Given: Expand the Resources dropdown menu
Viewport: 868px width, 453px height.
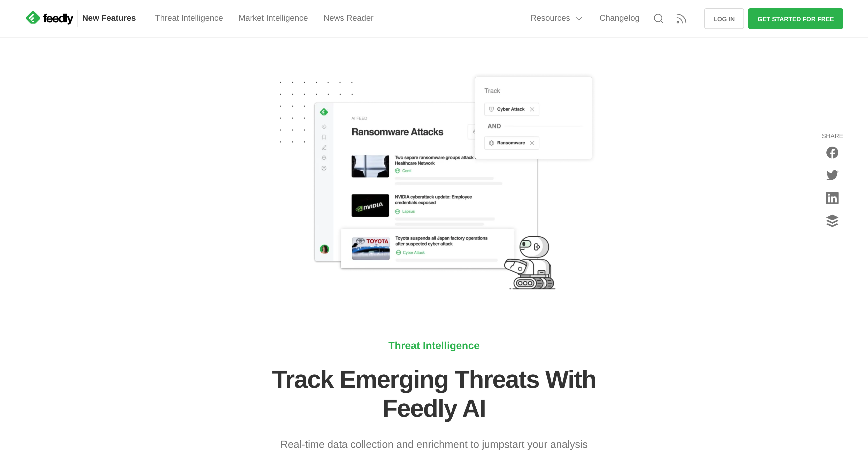Looking at the screenshot, I should (x=555, y=18).
